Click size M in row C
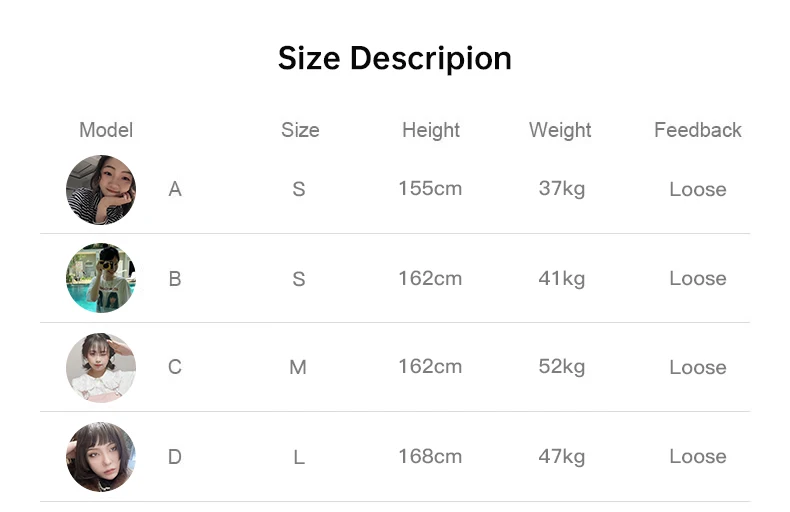The height and width of the screenshot is (512, 790). [x=298, y=367]
